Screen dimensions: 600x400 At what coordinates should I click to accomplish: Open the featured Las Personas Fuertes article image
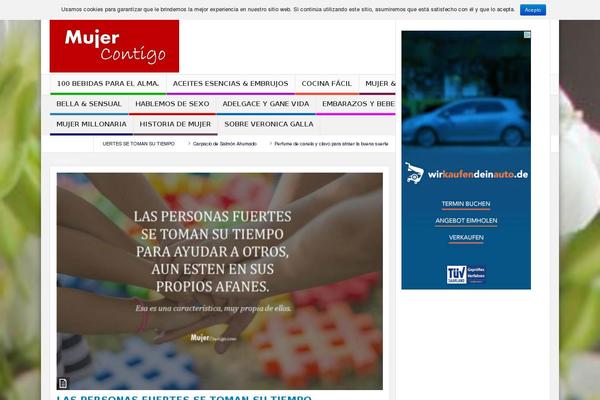[220, 281]
